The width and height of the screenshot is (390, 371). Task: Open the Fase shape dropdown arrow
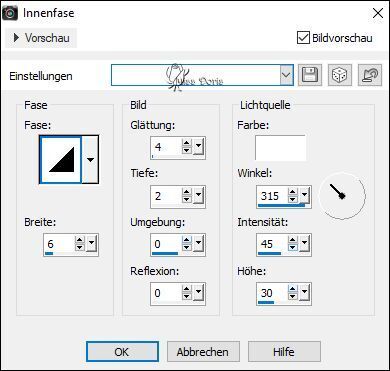point(90,160)
